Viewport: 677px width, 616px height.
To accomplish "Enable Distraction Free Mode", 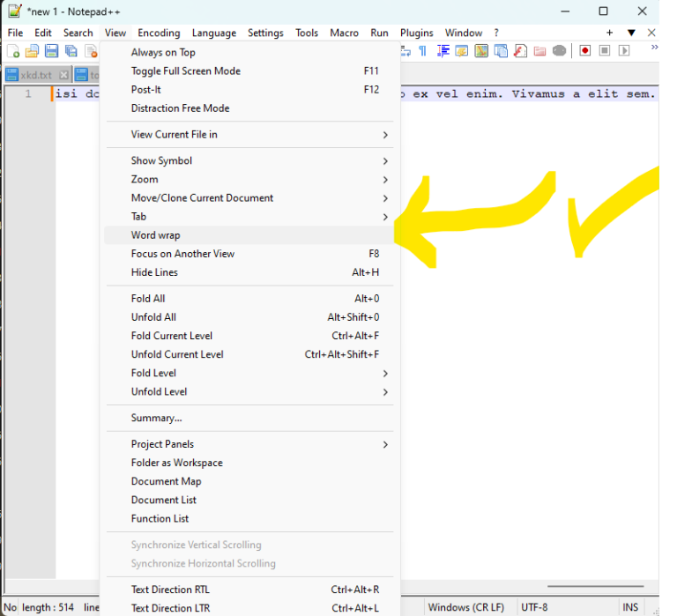I will (x=180, y=108).
